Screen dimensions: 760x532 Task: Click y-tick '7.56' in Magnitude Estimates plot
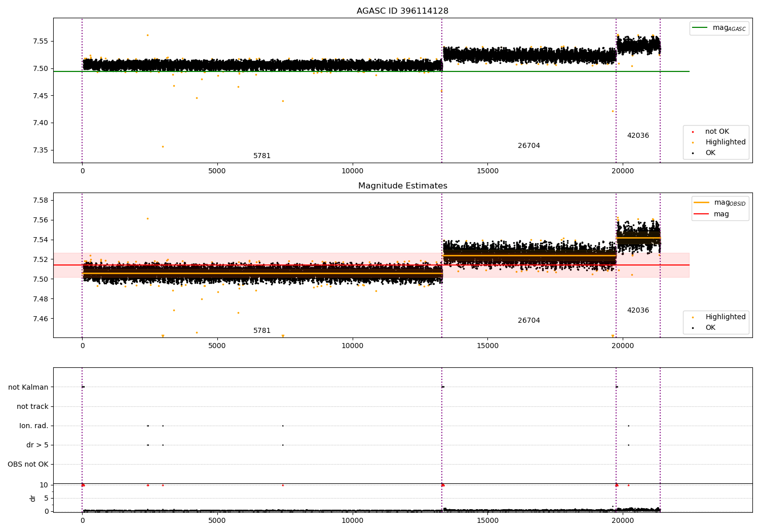41,220
